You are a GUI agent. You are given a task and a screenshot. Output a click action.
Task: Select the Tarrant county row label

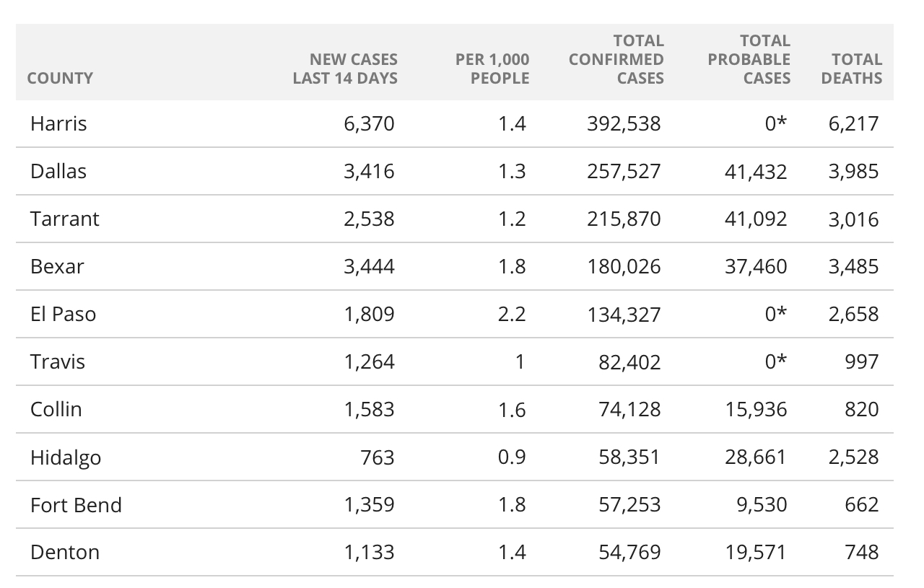(65, 219)
